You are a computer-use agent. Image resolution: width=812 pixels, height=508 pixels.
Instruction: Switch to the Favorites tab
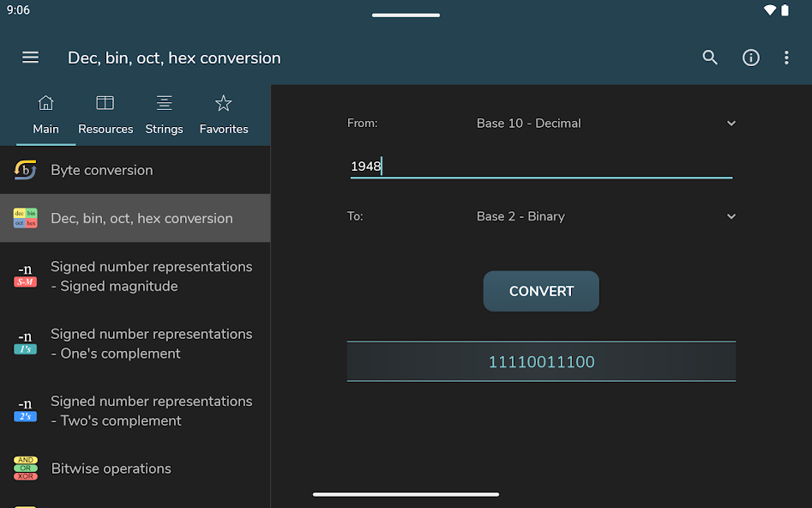[x=224, y=115]
